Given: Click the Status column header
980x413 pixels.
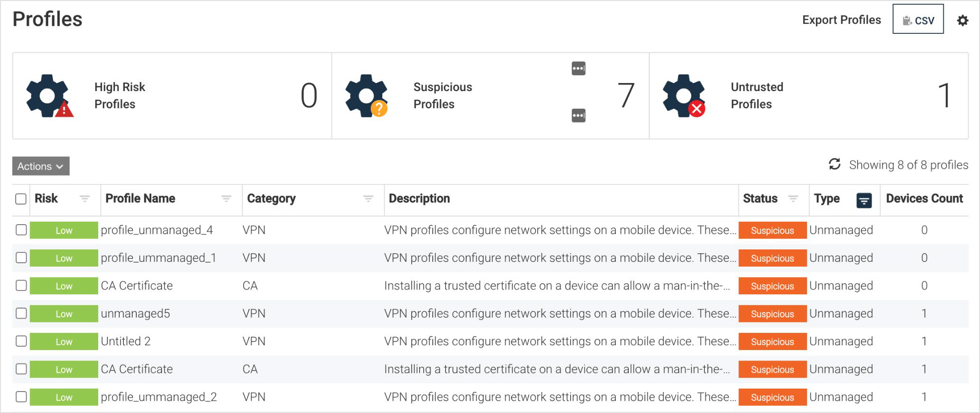Looking at the screenshot, I should click(760, 198).
